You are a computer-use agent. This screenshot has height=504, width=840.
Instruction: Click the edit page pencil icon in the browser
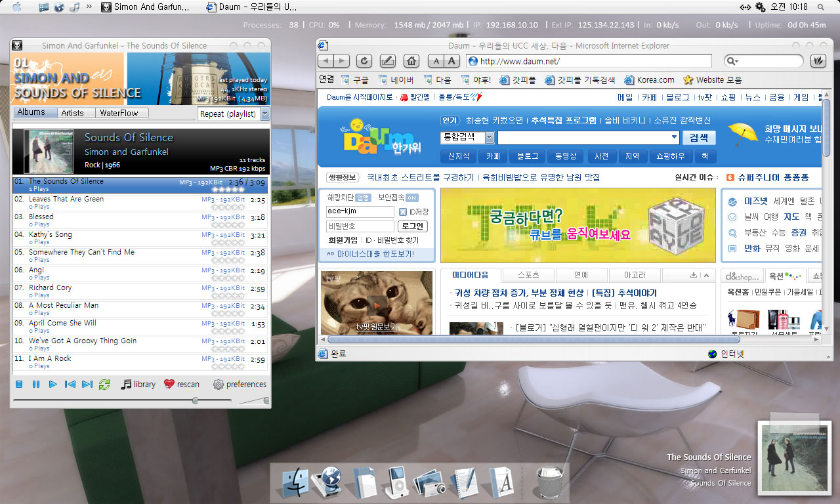click(x=387, y=61)
